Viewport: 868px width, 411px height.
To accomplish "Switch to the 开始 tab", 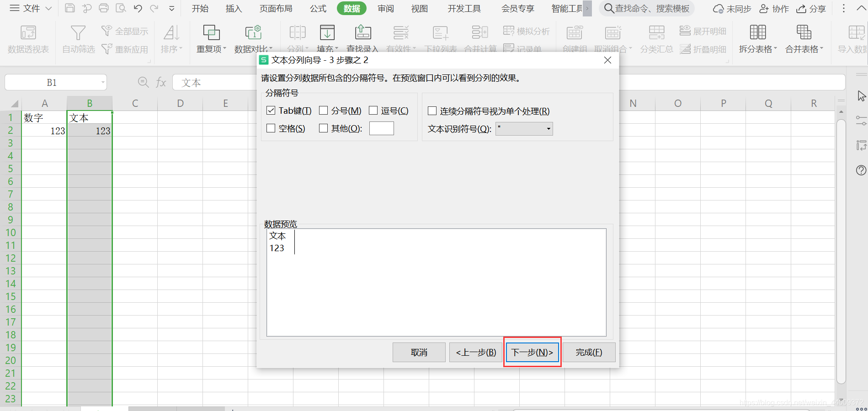I will (x=200, y=8).
